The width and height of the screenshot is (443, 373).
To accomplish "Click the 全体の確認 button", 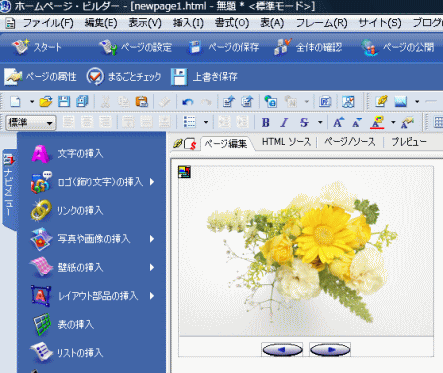I will (x=308, y=47).
